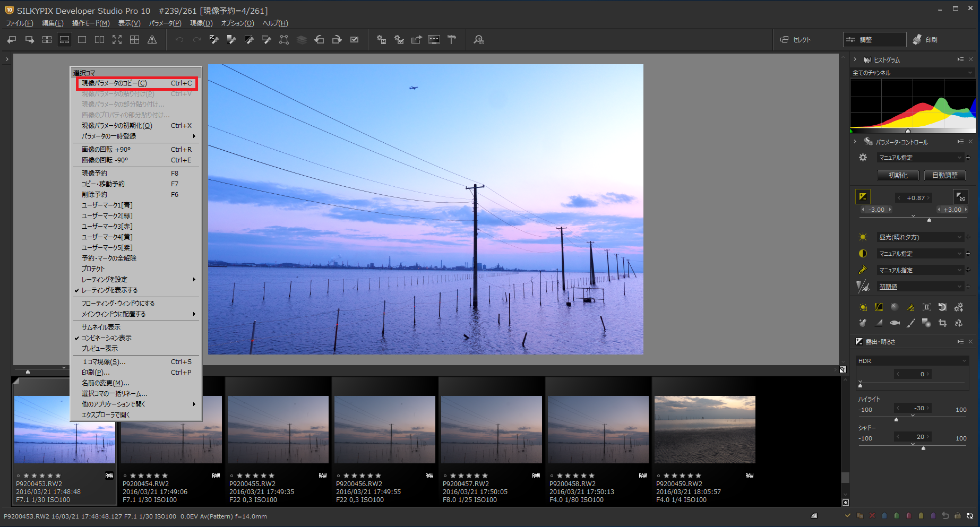Open the ファイル(F) menu
This screenshot has height=527, width=980.
[20, 23]
